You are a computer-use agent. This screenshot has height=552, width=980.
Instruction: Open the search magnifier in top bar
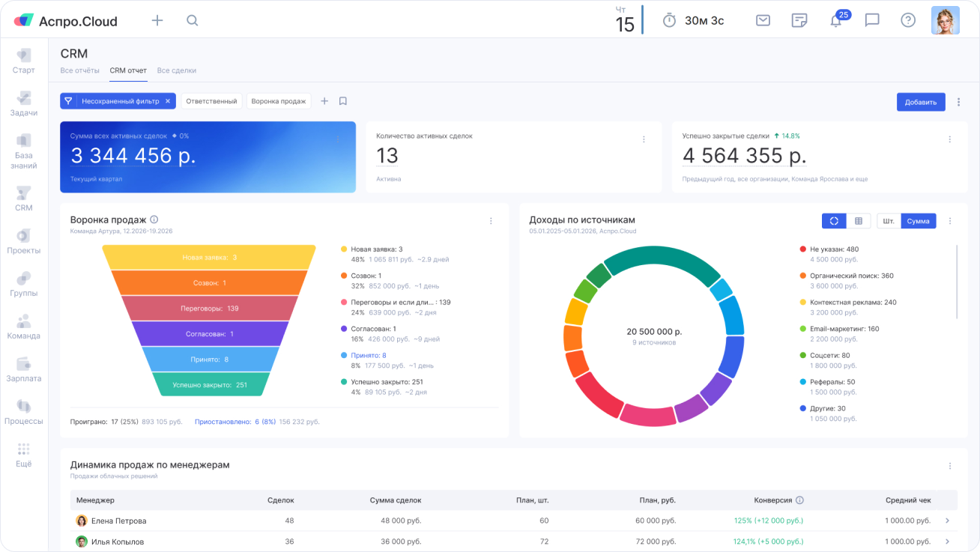pyautogui.click(x=193, y=21)
